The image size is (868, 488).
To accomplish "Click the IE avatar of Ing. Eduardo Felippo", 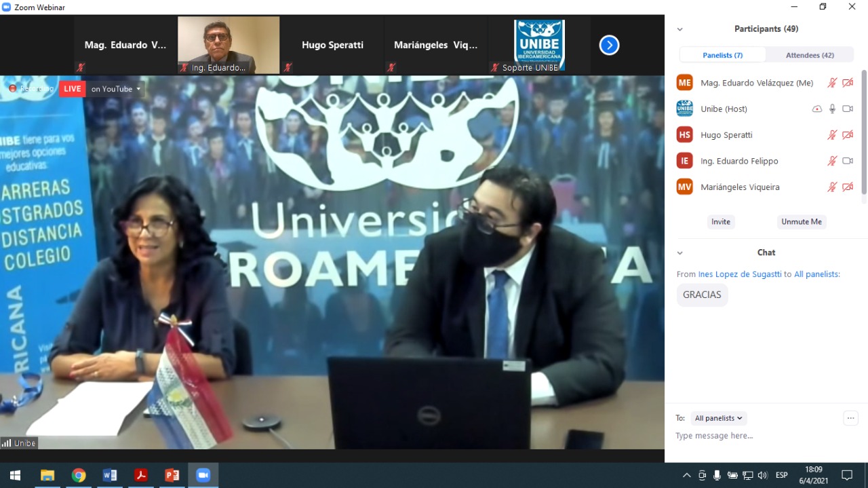I will pyautogui.click(x=685, y=161).
